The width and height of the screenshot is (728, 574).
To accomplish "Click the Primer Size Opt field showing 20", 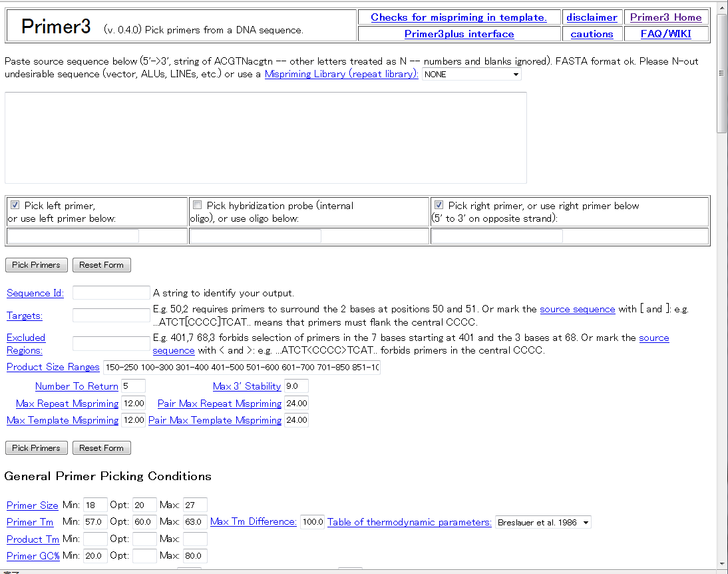I will tap(144, 505).
